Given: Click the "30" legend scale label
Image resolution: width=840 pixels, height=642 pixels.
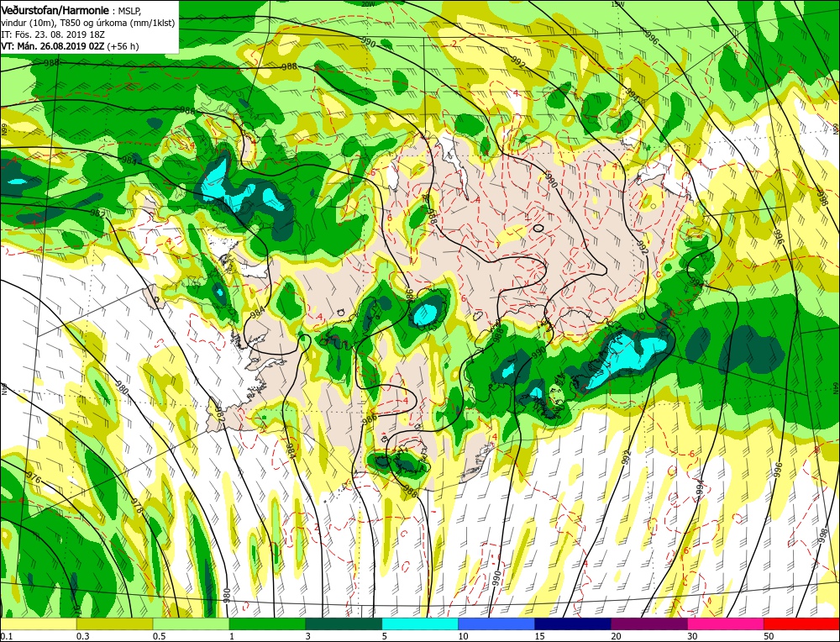Looking at the screenshot, I should point(693,636).
